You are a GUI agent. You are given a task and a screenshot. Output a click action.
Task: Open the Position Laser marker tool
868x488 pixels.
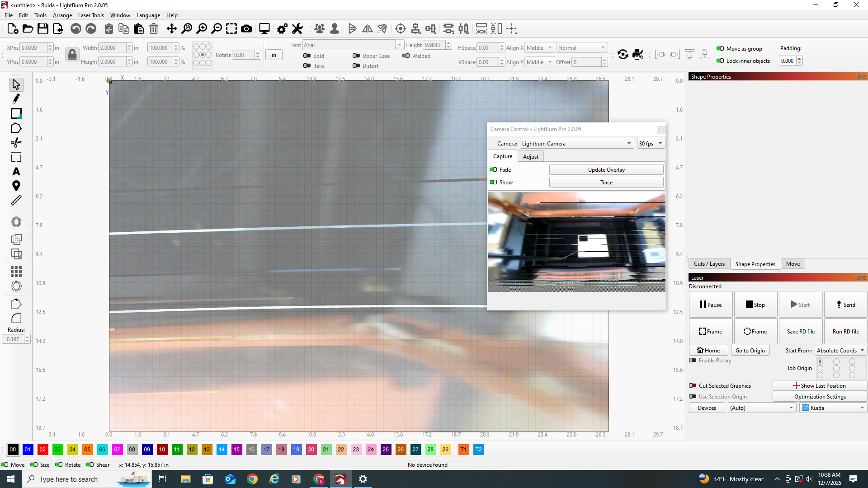coord(16,186)
